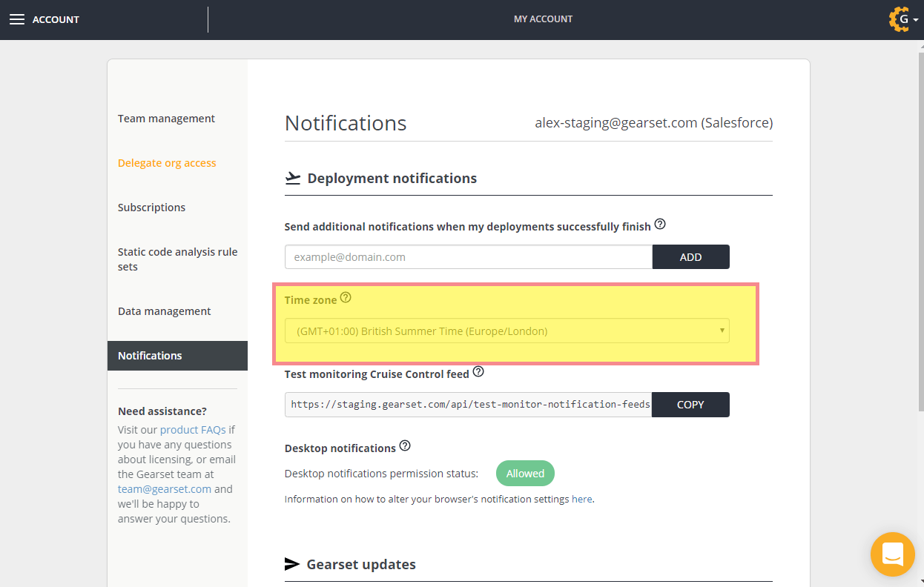This screenshot has height=587, width=924.
Task: Open Data management page
Action: tap(164, 311)
